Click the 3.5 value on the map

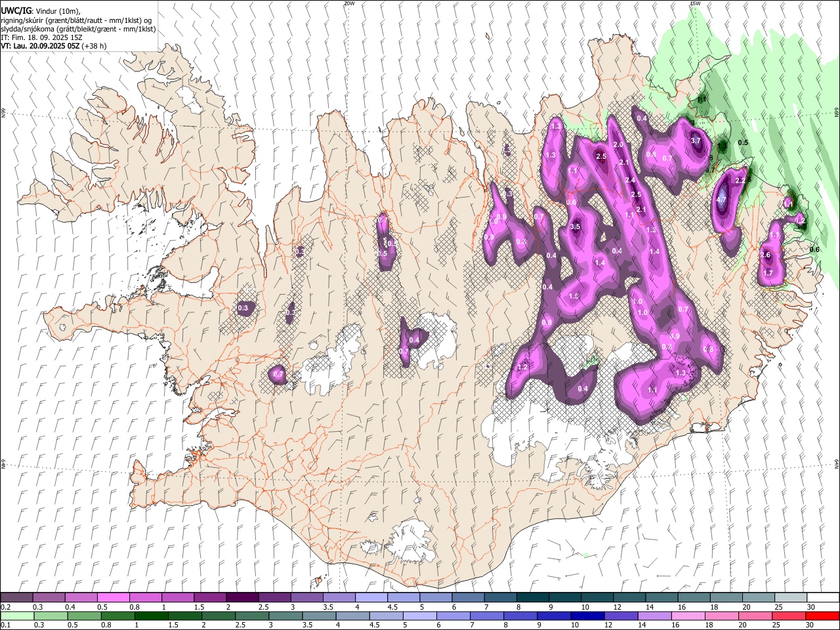(x=576, y=226)
